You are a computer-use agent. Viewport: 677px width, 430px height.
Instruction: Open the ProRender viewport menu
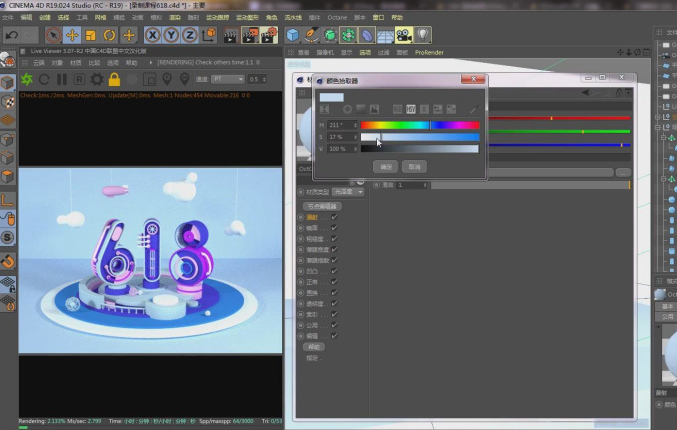pos(429,52)
